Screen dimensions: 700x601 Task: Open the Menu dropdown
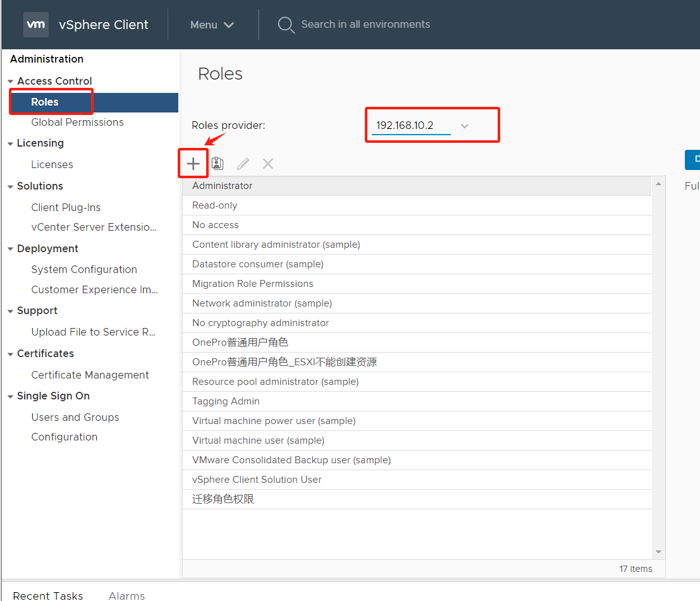click(212, 25)
